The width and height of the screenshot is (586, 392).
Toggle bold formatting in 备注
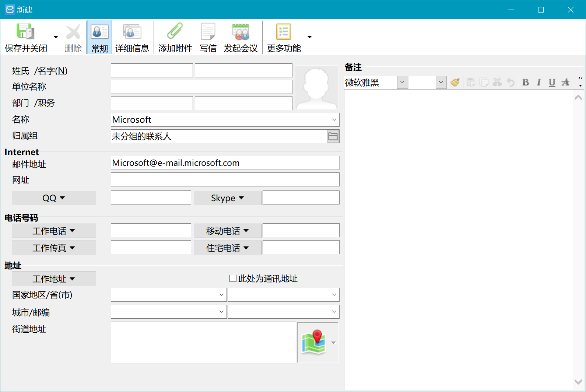tap(526, 82)
